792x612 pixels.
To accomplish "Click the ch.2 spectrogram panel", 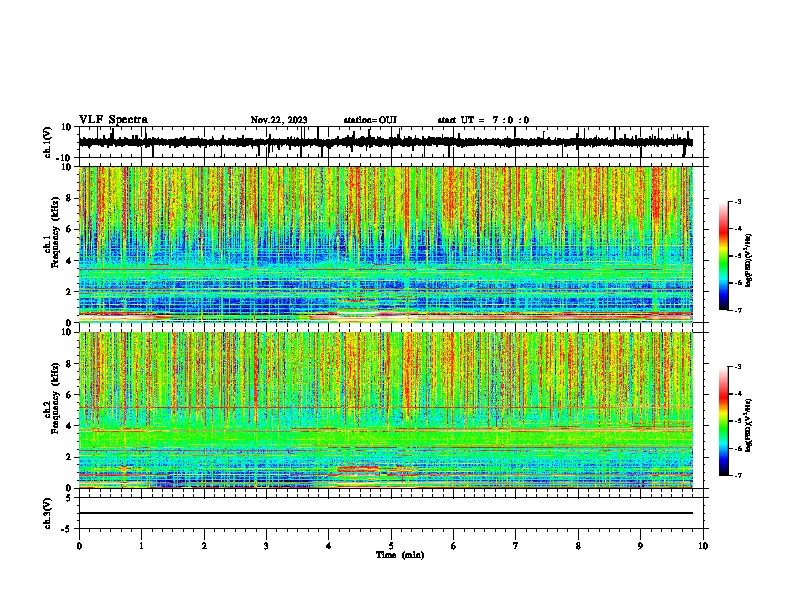I will click(x=385, y=410).
